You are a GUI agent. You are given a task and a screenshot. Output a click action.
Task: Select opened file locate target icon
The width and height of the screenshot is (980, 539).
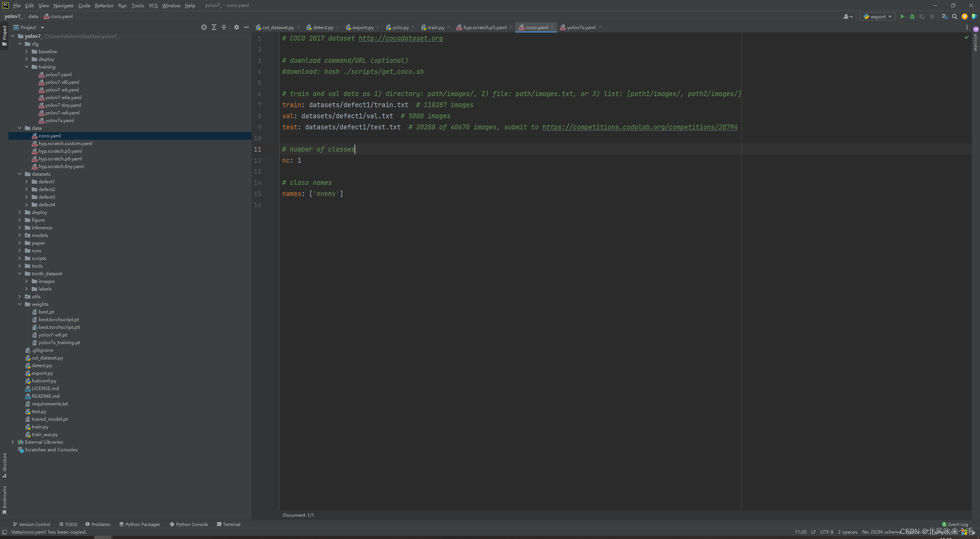pos(204,27)
